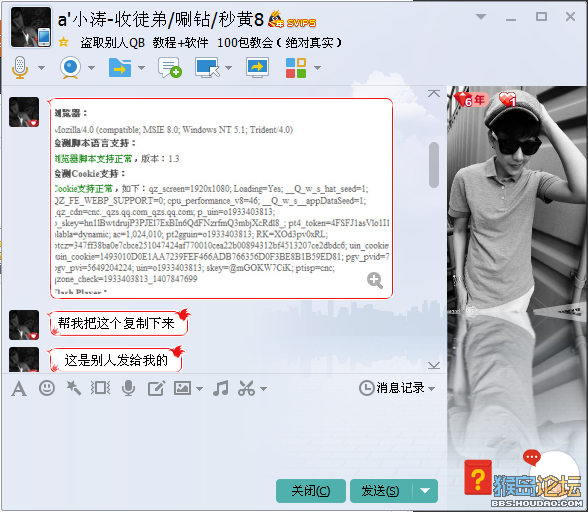The width and height of the screenshot is (588, 512).
Task: Click the message 这是别人发给我的
Action: pos(116,360)
